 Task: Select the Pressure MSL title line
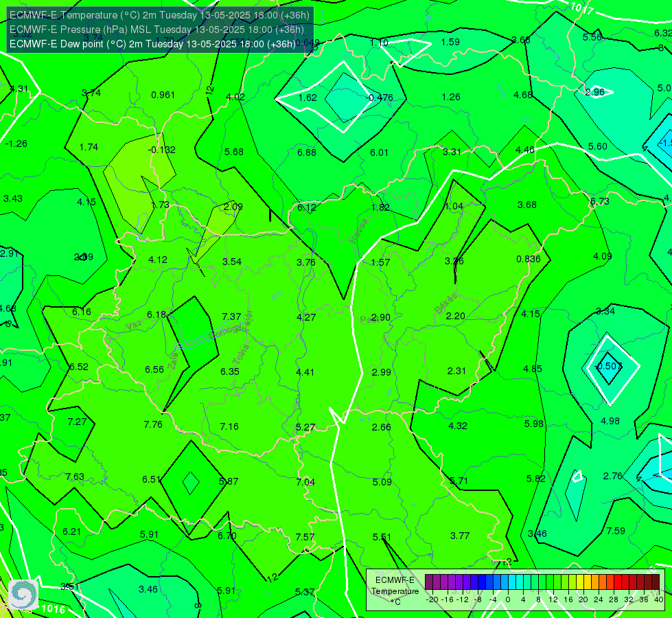coord(157,30)
